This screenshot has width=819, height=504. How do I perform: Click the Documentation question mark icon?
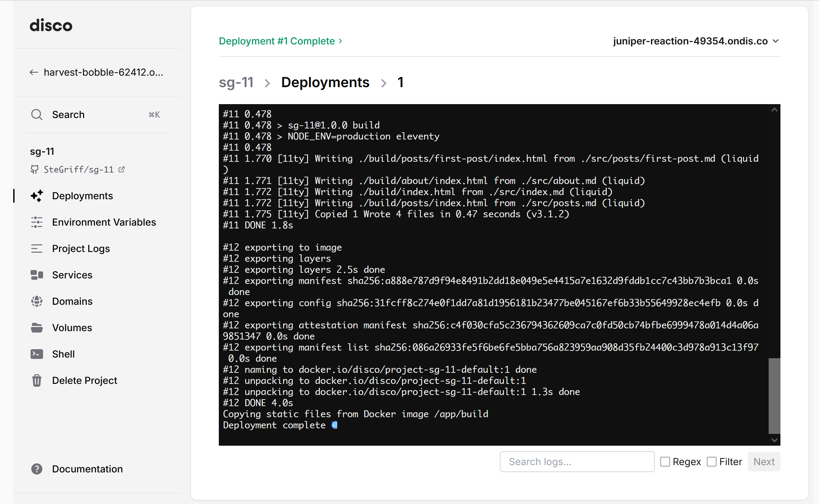point(37,469)
